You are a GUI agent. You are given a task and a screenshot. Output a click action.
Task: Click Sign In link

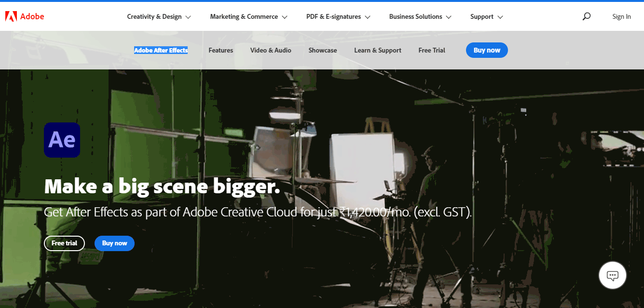click(621, 16)
